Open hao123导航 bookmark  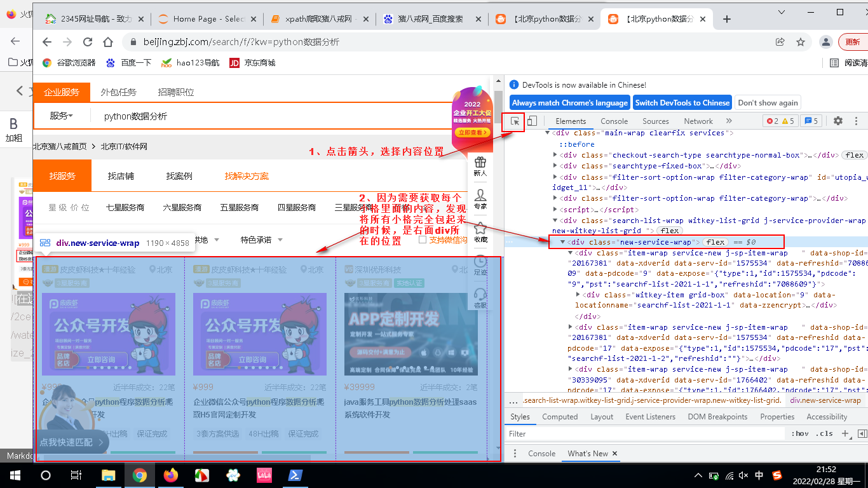click(x=191, y=63)
